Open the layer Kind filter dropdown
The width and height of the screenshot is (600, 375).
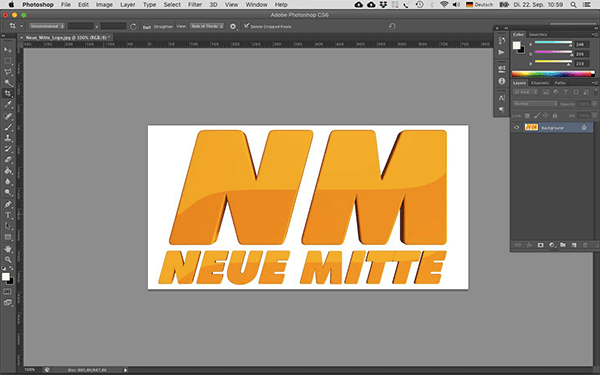(x=525, y=92)
